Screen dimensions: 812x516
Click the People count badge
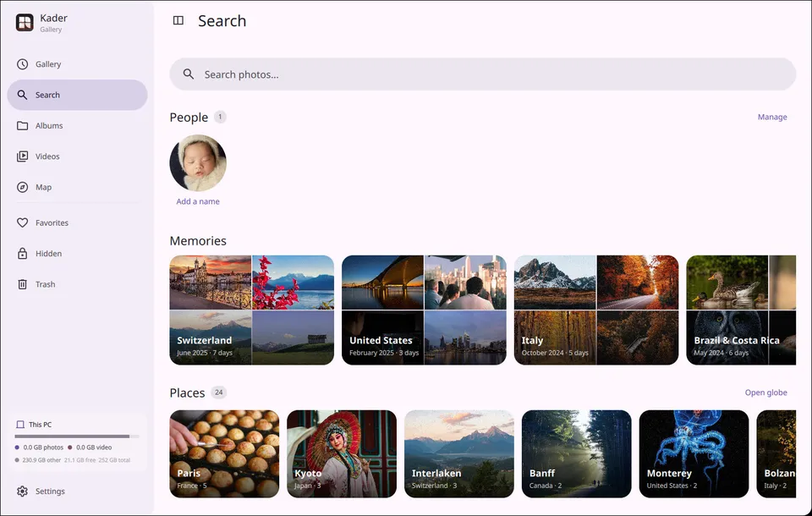pos(220,117)
